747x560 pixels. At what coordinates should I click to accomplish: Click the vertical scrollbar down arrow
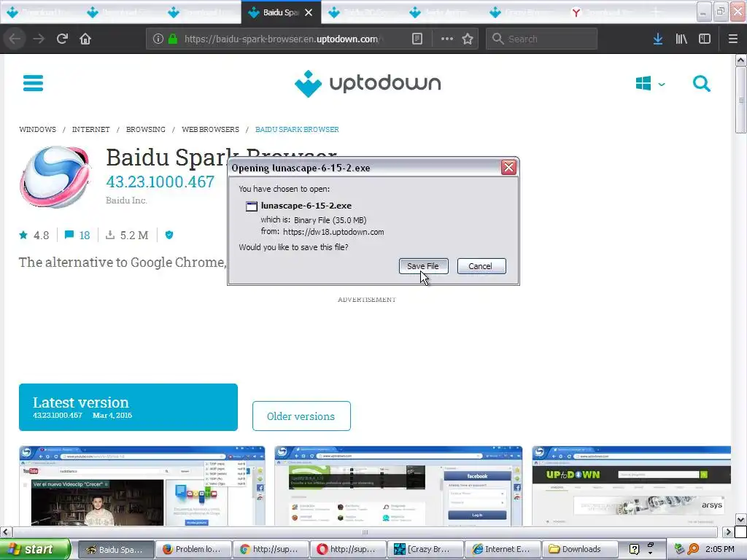(740, 519)
